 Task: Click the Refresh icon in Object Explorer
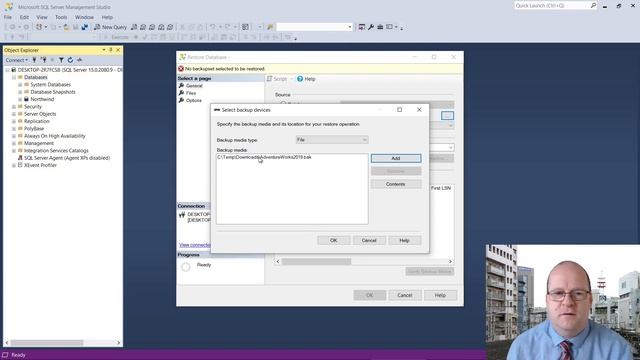coord(70,60)
